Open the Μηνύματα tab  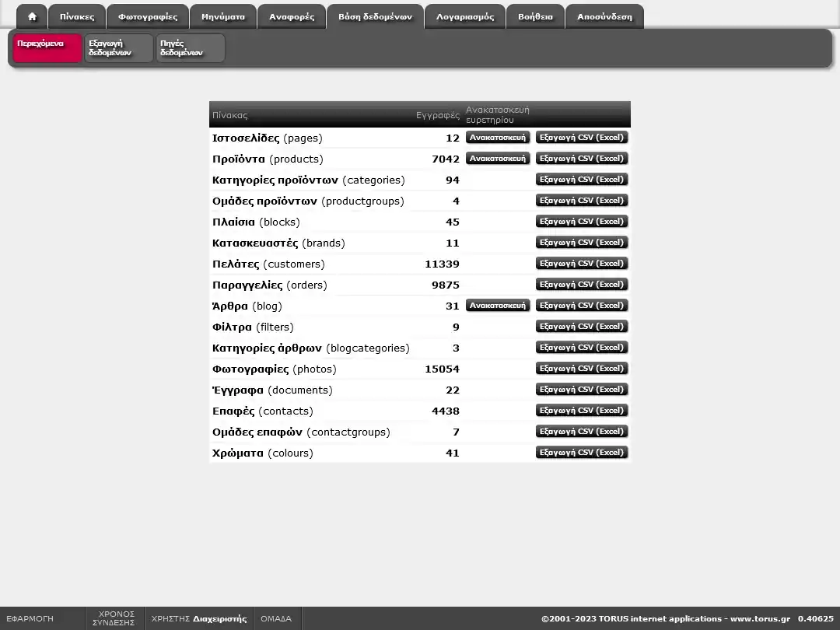[x=223, y=16]
